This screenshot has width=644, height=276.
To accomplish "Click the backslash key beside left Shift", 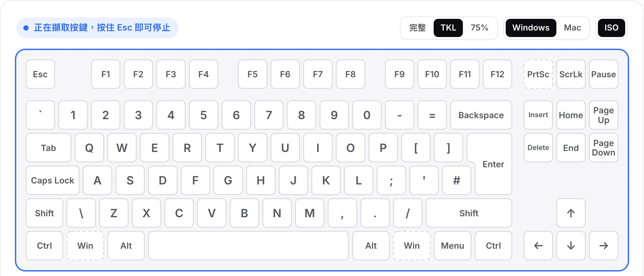I will pyautogui.click(x=81, y=213).
